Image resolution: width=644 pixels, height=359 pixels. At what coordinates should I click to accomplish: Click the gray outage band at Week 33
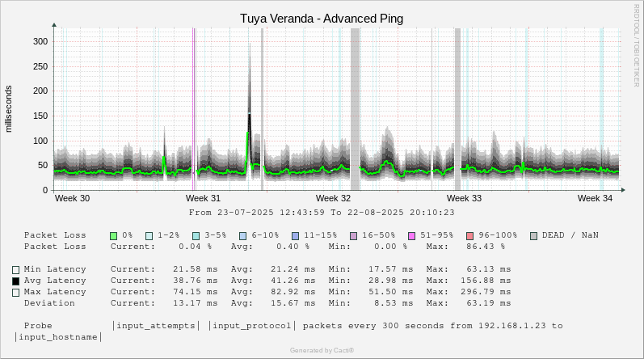tap(457, 109)
